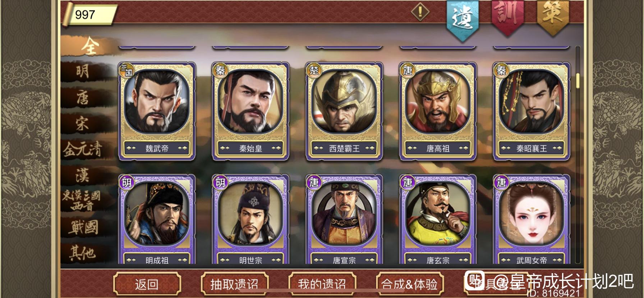Open the 戰國 category tab
The image size is (644, 298).
[83, 227]
